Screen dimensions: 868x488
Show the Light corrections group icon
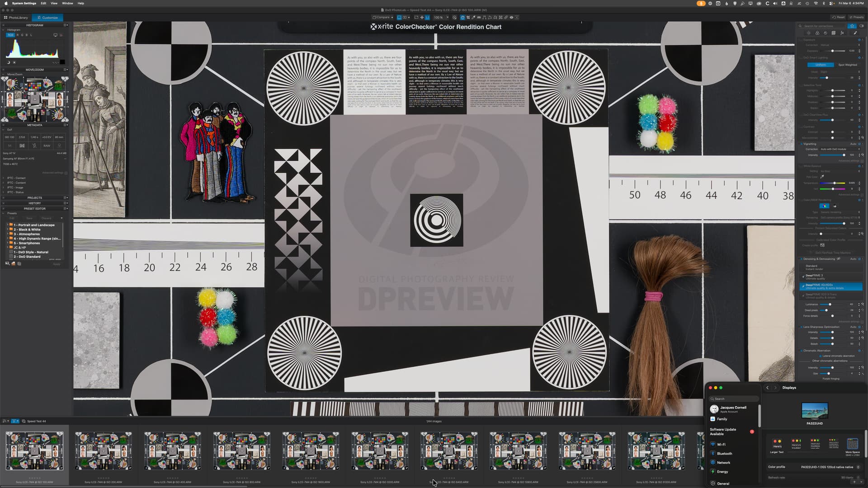click(809, 33)
